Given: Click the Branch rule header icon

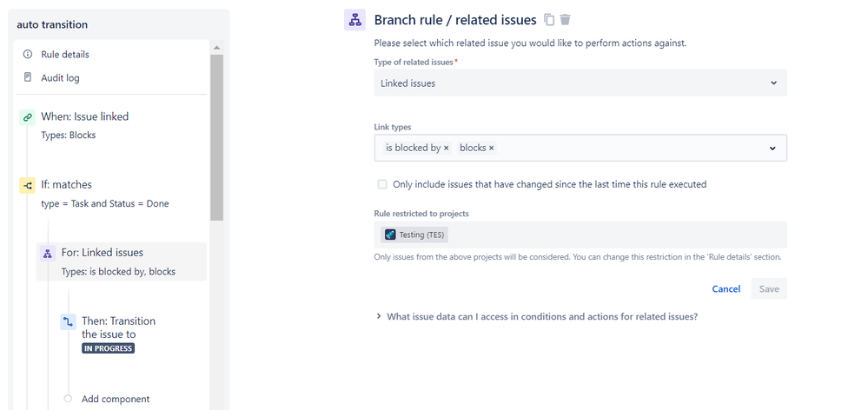Looking at the screenshot, I should click(x=354, y=20).
